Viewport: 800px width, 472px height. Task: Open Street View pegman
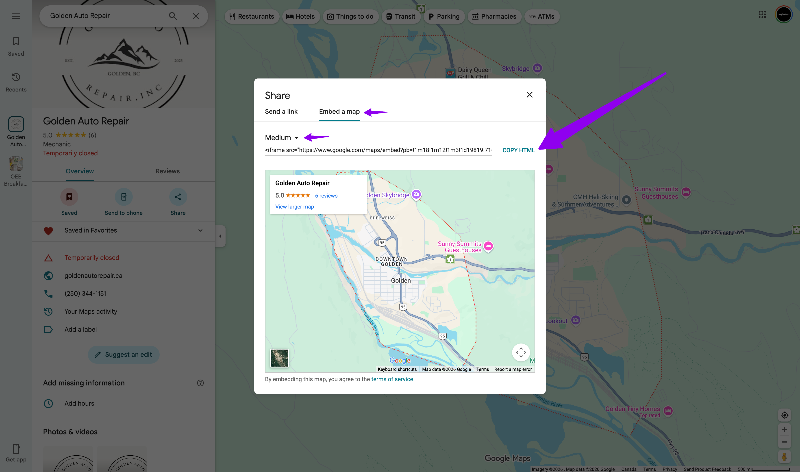point(785,457)
